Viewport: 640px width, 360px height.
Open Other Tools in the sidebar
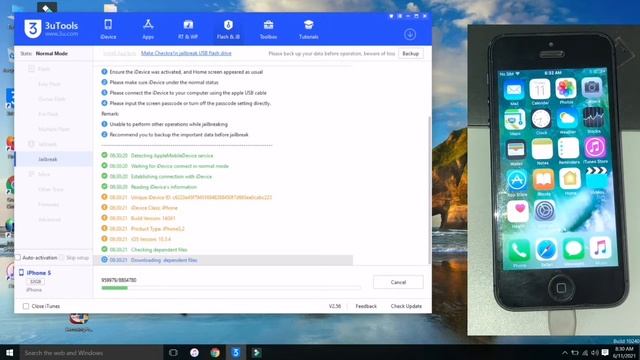51,189
